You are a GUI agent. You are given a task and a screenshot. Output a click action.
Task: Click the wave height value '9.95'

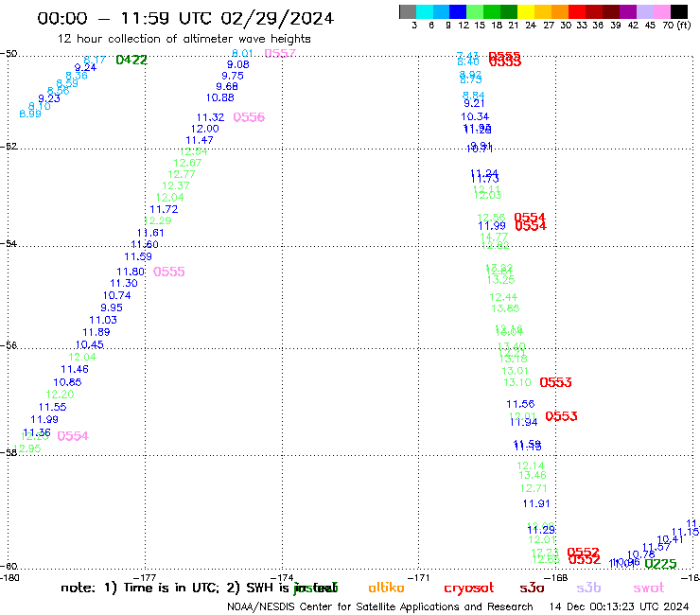click(x=112, y=307)
